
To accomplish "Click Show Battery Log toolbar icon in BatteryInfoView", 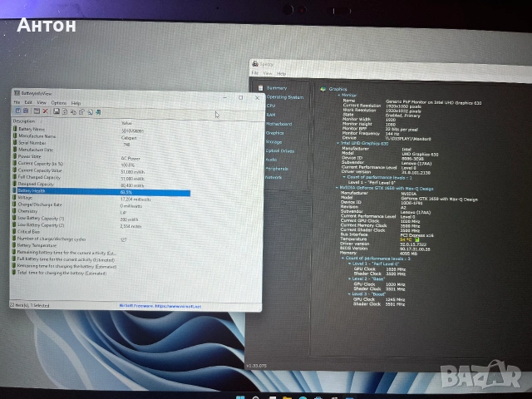I will tap(26, 111).
